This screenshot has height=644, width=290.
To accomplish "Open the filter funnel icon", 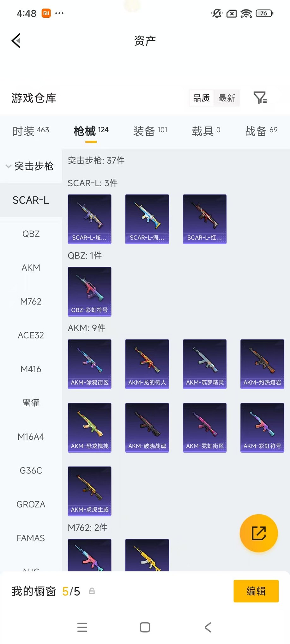I will (260, 98).
